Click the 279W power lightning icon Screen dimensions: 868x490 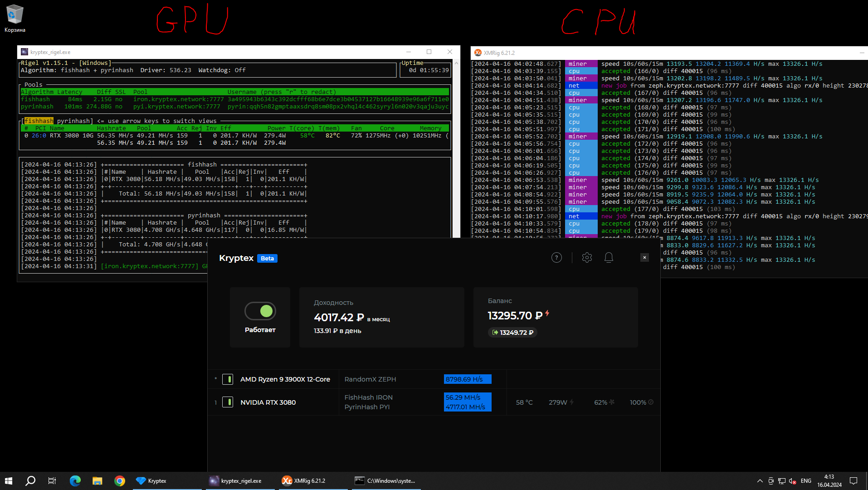point(571,402)
